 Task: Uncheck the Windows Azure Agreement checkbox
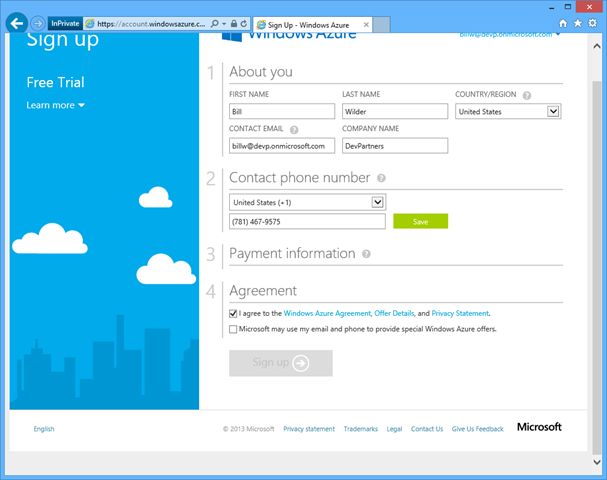click(x=233, y=313)
